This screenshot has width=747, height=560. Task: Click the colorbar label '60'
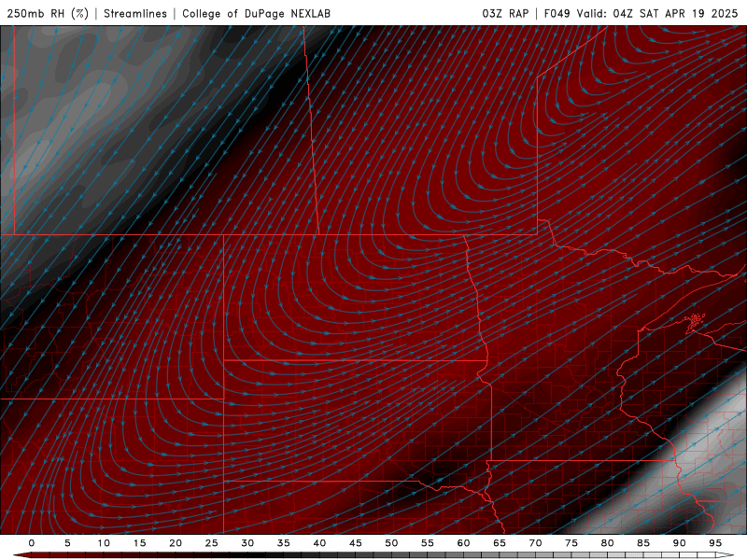point(463,543)
